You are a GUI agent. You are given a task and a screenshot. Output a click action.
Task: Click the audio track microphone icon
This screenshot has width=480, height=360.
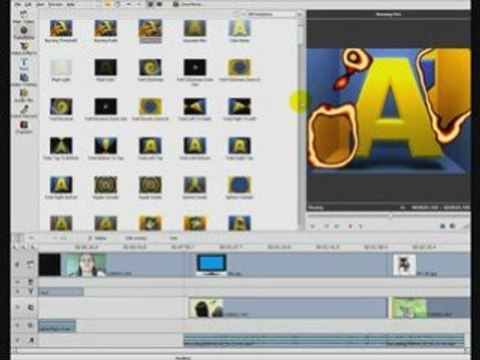30,340
